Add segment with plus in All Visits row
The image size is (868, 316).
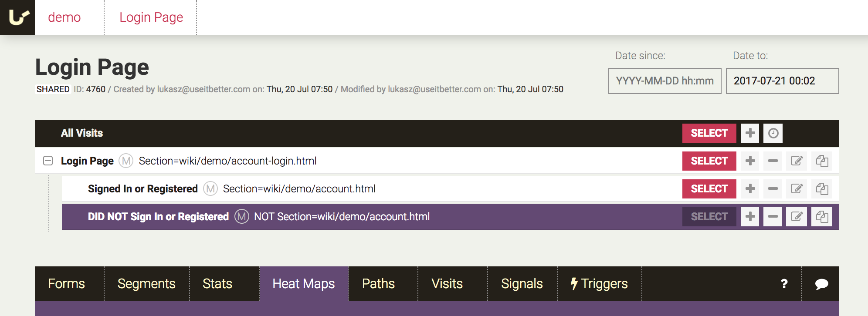tap(750, 133)
